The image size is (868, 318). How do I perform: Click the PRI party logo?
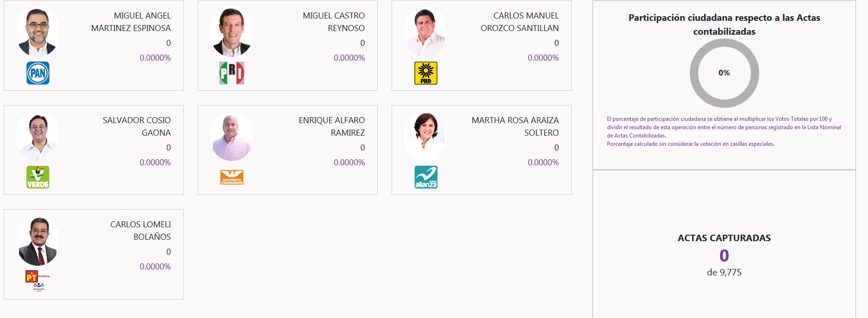point(232,73)
